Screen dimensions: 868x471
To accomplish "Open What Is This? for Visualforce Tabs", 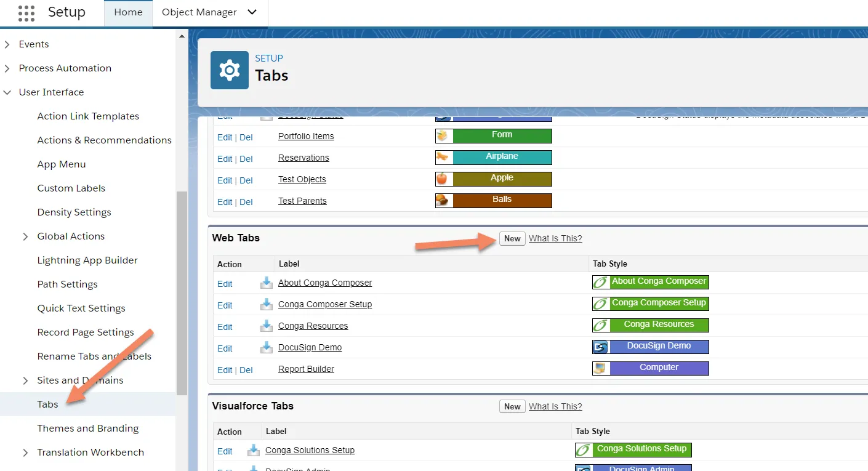I will [x=555, y=406].
